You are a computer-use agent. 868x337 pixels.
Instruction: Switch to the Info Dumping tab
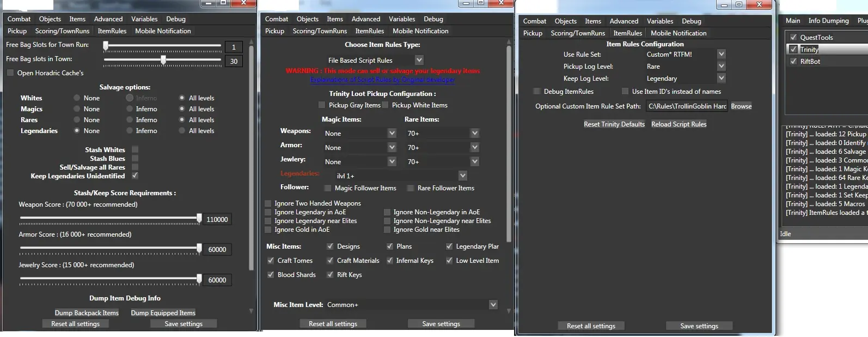click(x=828, y=21)
